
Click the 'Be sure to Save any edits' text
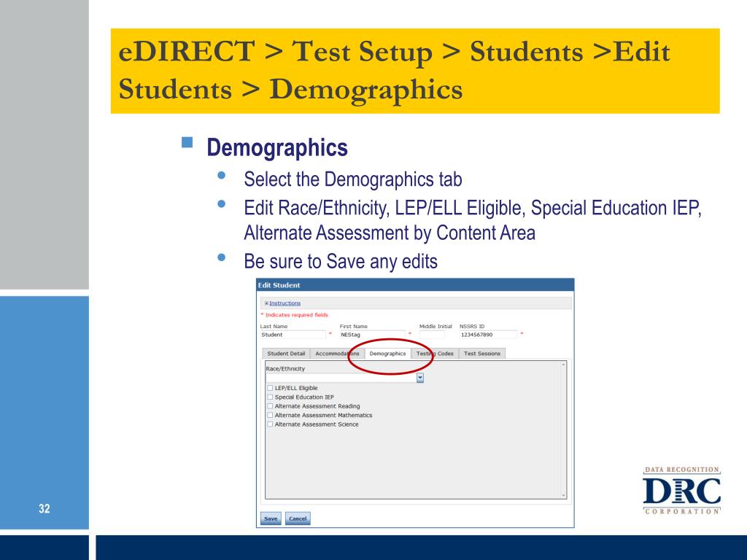pyautogui.click(x=341, y=262)
